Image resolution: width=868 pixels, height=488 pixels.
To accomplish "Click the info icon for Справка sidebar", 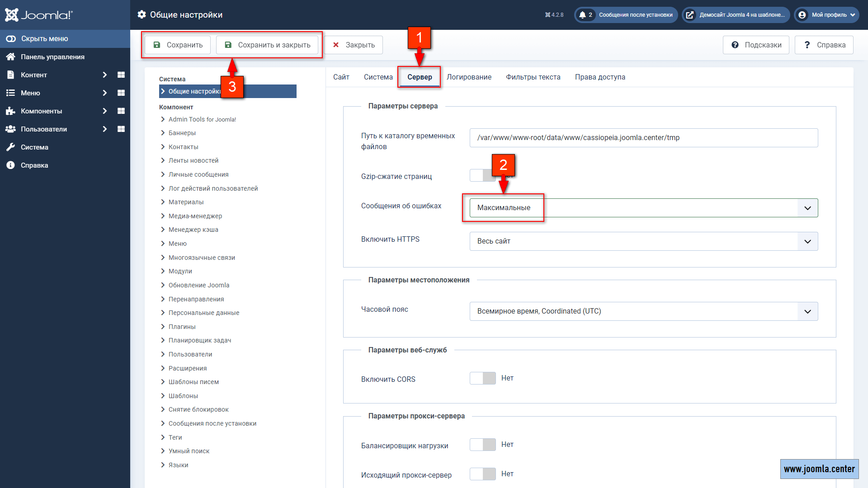I will 10,165.
